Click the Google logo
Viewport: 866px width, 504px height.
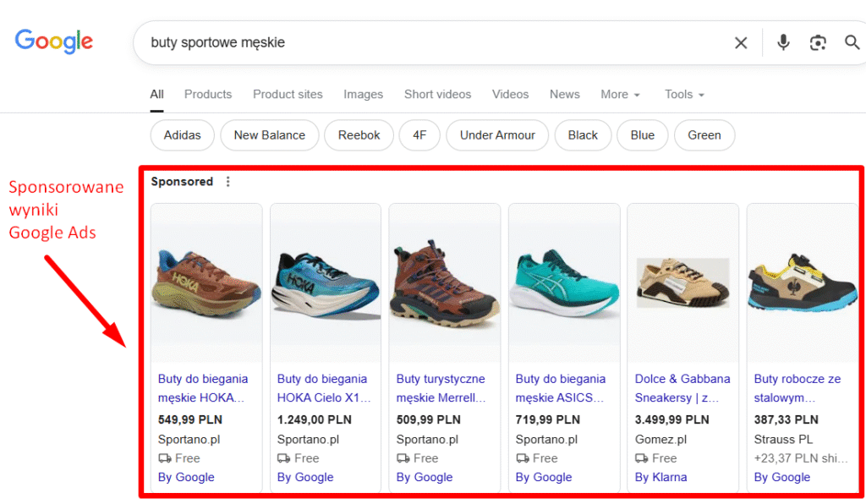pos(53,41)
